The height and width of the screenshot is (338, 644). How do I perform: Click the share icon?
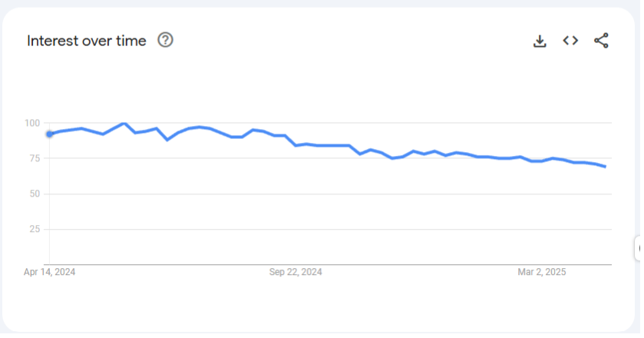click(601, 41)
